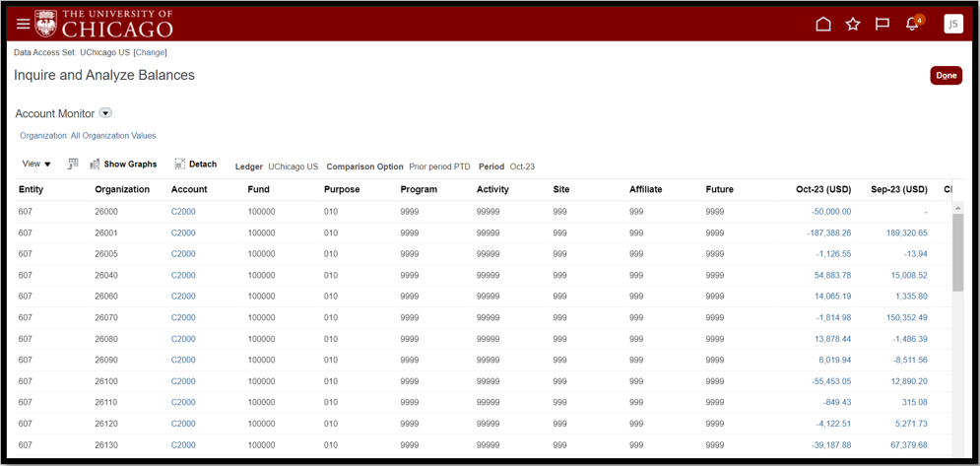Click the -8,511.56 balance amount

(x=911, y=360)
